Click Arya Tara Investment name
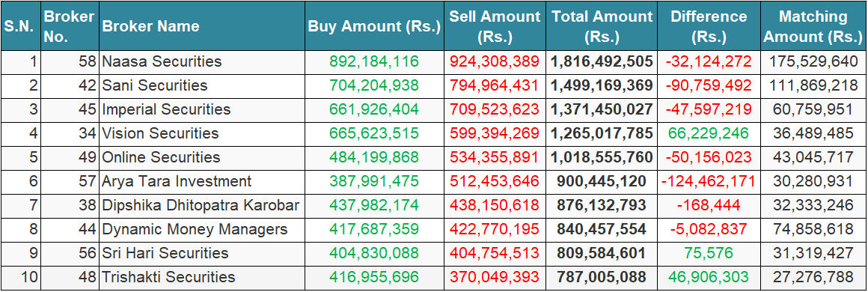The height and width of the screenshot is (292, 868). click(x=176, y=181)
